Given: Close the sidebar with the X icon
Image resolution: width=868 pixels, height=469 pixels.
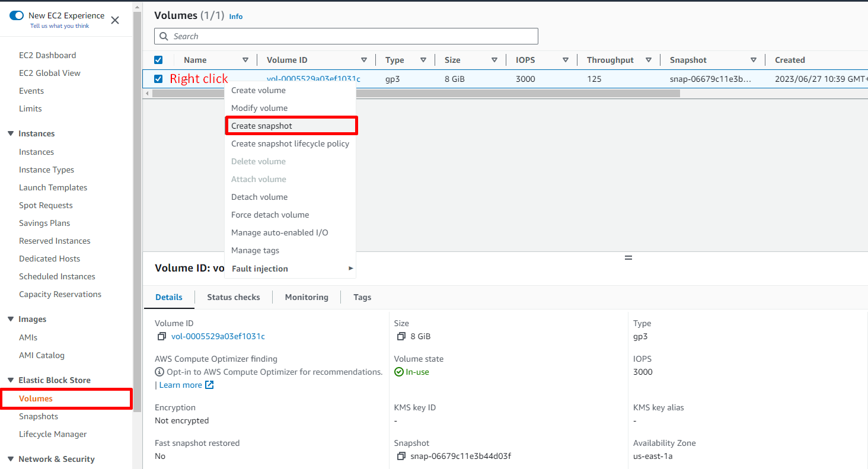Looking at the screenshot, I should (115, 20).
